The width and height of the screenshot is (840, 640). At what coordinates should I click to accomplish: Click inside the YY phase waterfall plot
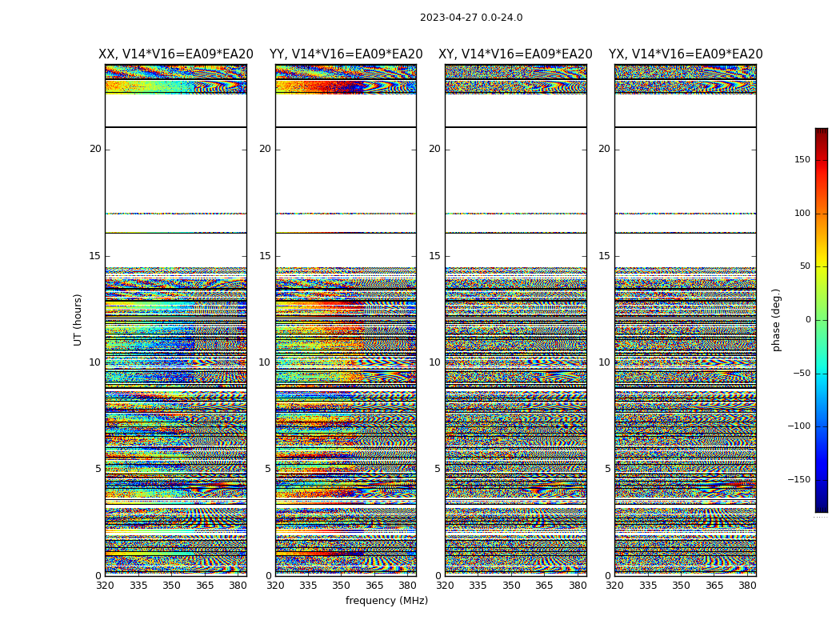coord(346,320)
